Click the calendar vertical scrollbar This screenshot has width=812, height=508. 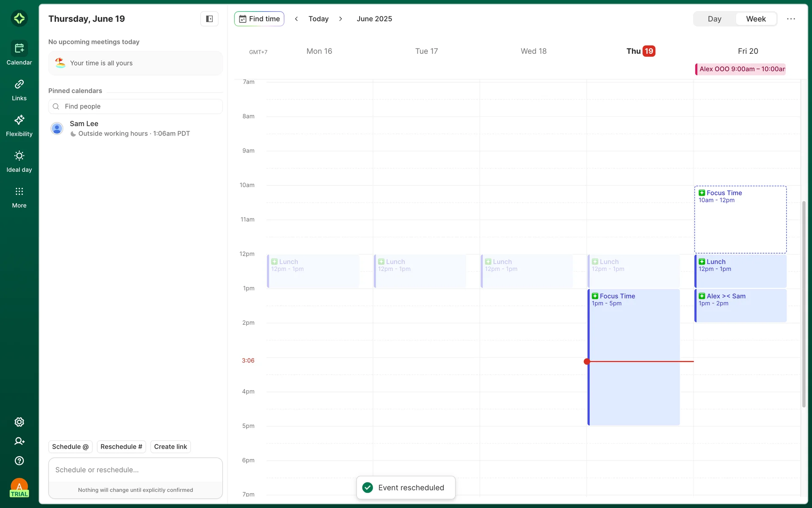(804, 304)
